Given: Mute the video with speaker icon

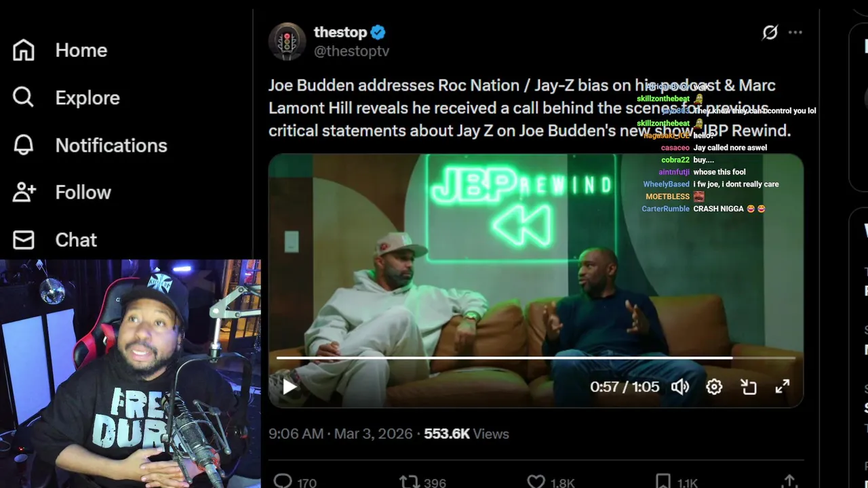Looking at the screenshot, I should pos(680,387).
